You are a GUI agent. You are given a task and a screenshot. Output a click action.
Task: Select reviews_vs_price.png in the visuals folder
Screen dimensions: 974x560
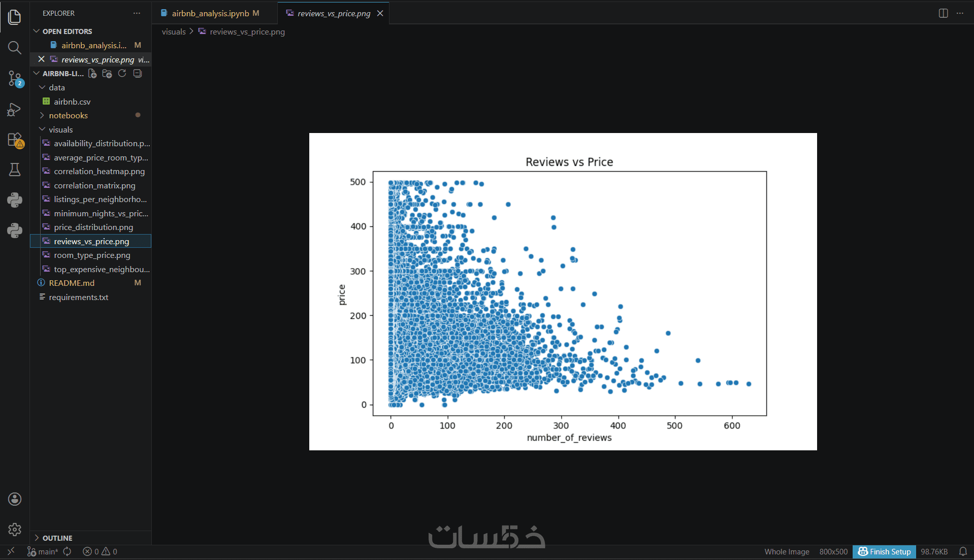[x=90, y=241]
